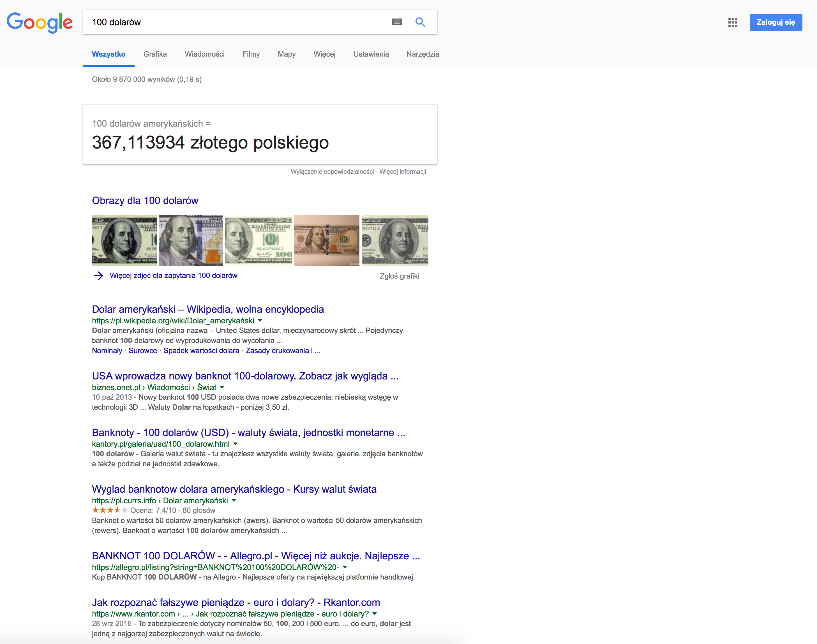The height and width of the screenshot is (644, 817).
Task: Open fourth thumbnail with pink background
Action: (x=327, y=240)
